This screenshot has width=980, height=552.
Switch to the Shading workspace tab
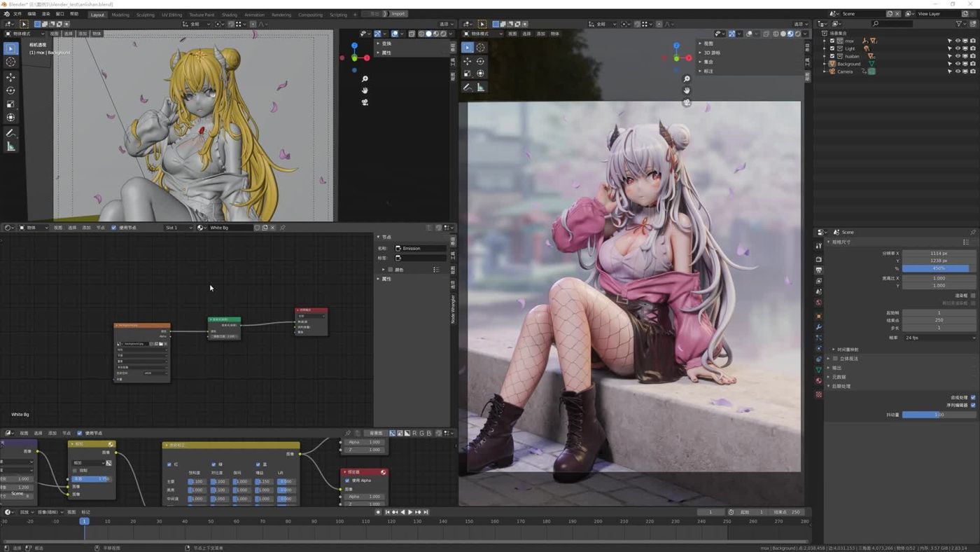tap(230, 14)
